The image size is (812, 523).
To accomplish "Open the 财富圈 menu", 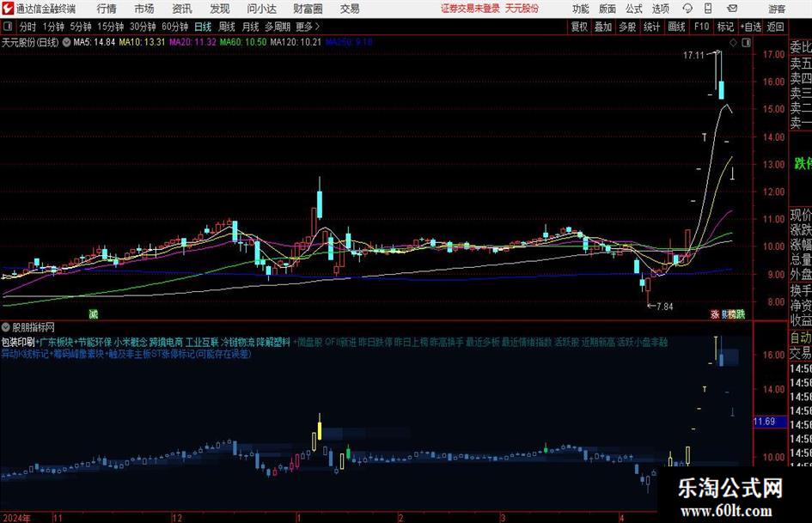I will click(x=308, y=9).
